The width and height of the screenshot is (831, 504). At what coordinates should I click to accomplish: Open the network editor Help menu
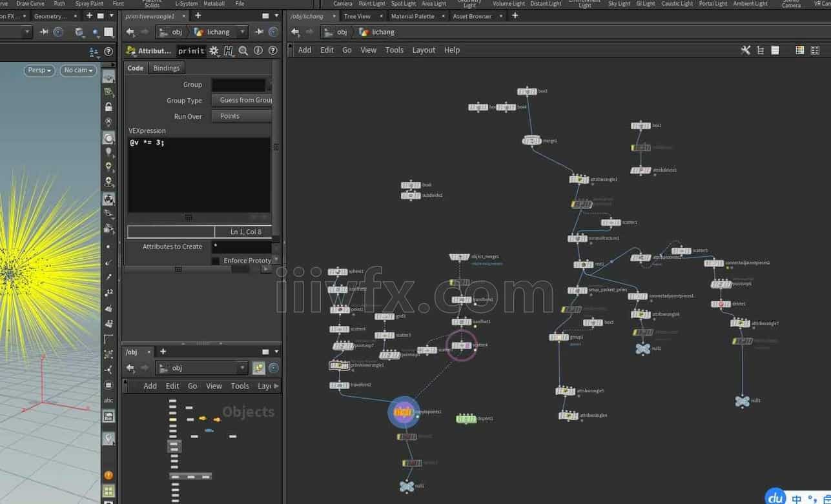point(452,50)
